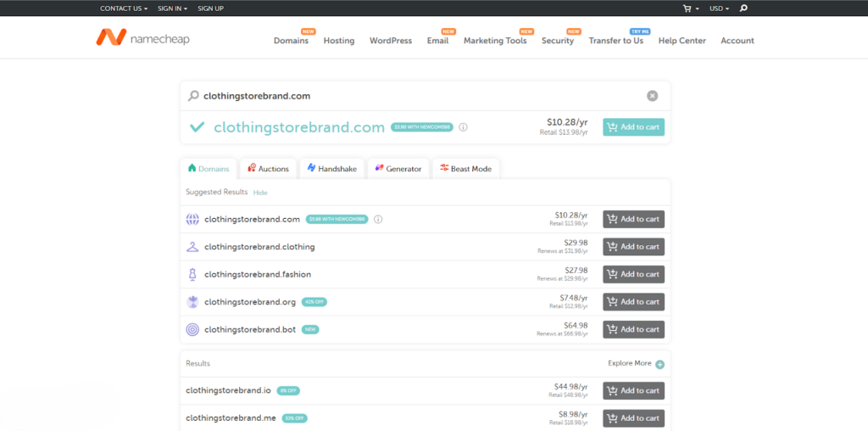Click clothingstorebrand.clothing domain name

tap(259, 247)
